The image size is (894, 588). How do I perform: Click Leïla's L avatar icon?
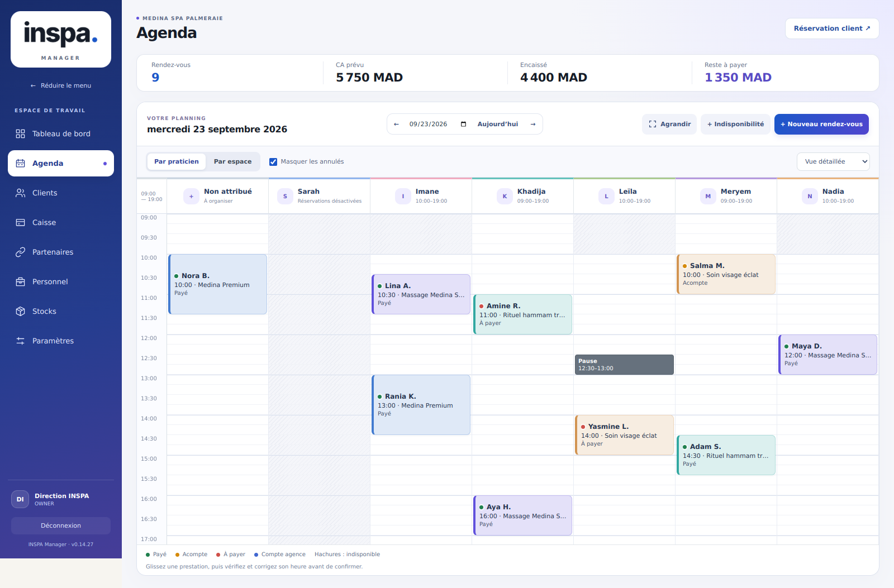(606, 196)
